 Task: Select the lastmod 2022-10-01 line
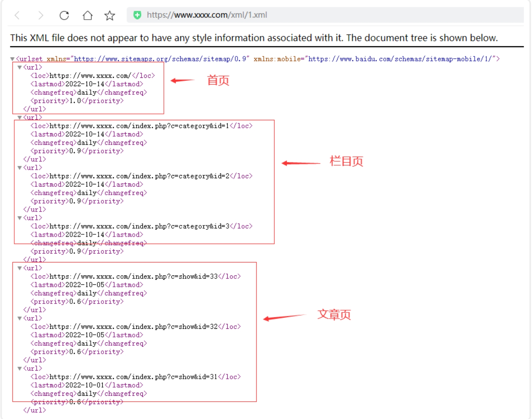[87, 385]
